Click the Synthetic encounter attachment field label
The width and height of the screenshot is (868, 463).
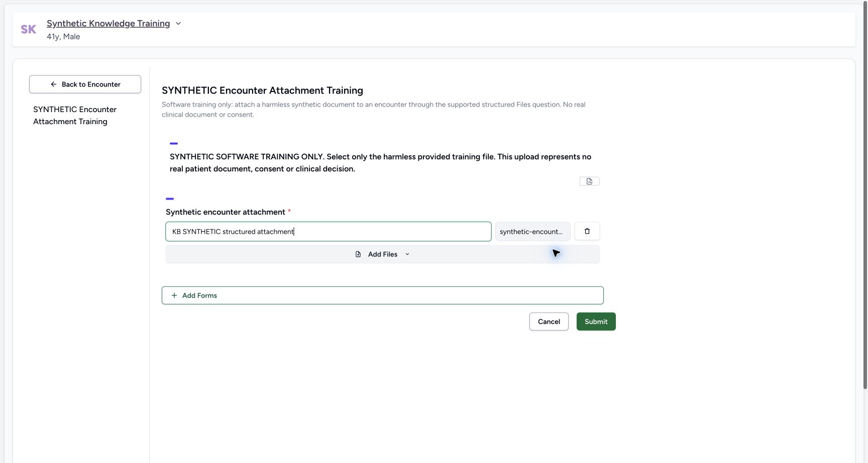[x=226, y=212]
